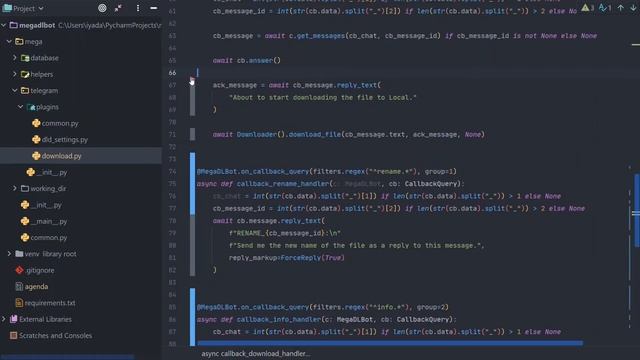This screenshot has height=360, width=640.
Task: Click the editor vertical scrollbar thumb
Action: [x=637, y=211]
